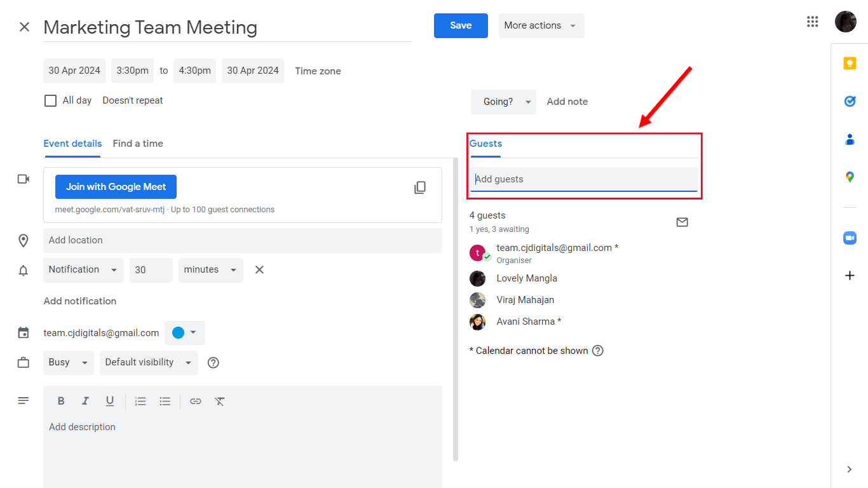Click the Add guests input field
The image size is (868, 488).
pos(583,179)
